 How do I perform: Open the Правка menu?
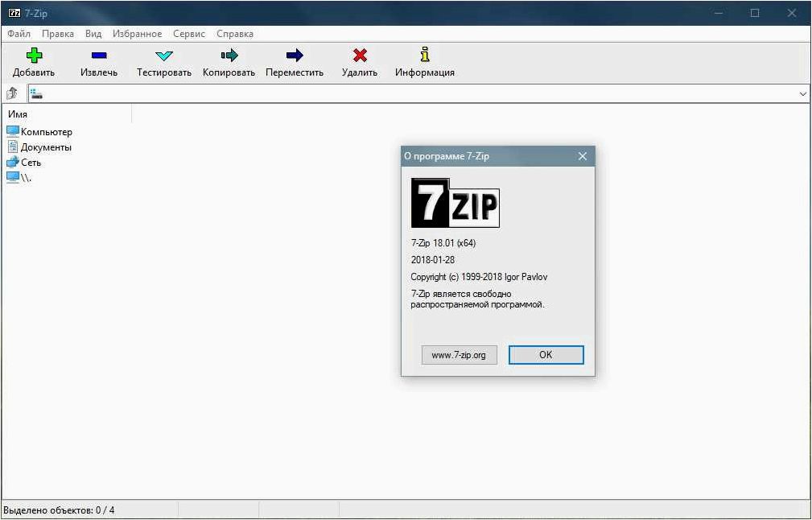(x=57, y=34)
